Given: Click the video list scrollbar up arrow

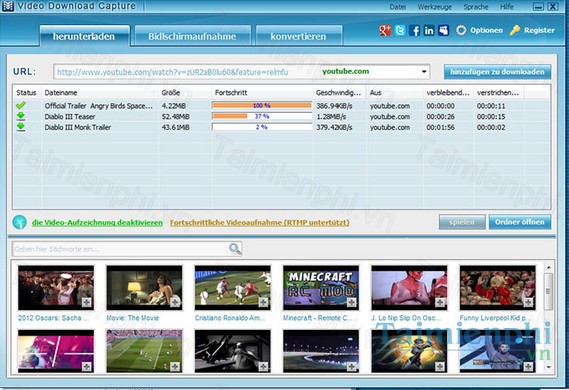Looking at the screenshot, I should (x=548, y=268).
